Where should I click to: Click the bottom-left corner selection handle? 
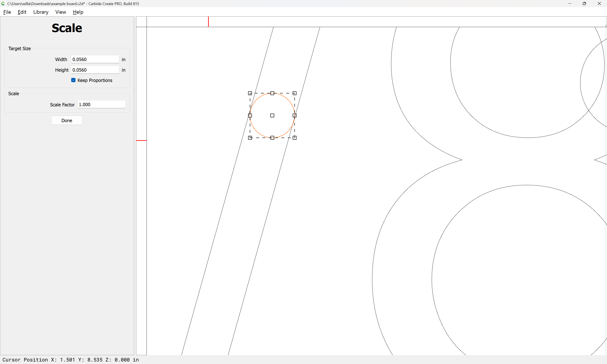(x=250, y=138)
